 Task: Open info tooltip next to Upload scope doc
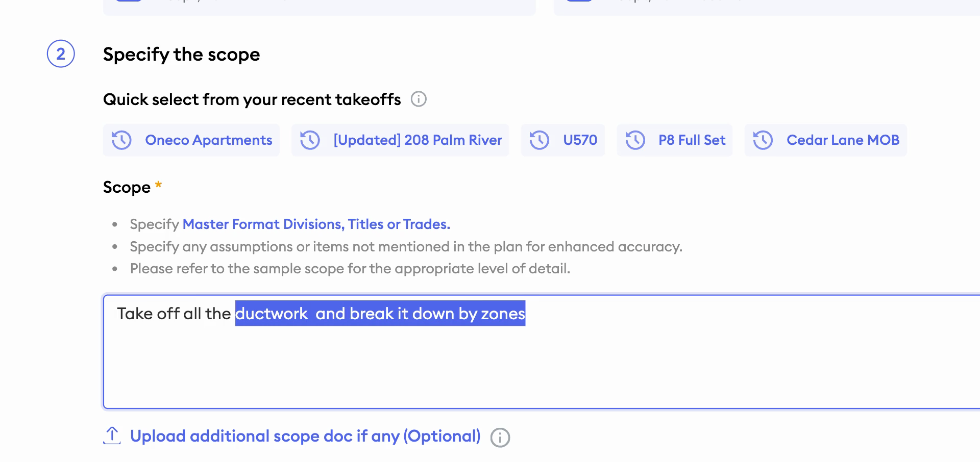[x=500, y=438]
